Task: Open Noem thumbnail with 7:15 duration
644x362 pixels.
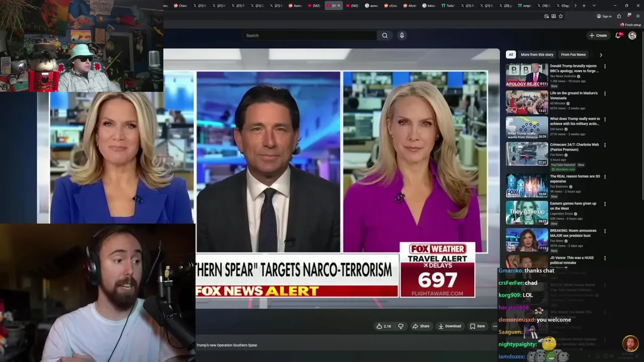Action: [527, 240]
